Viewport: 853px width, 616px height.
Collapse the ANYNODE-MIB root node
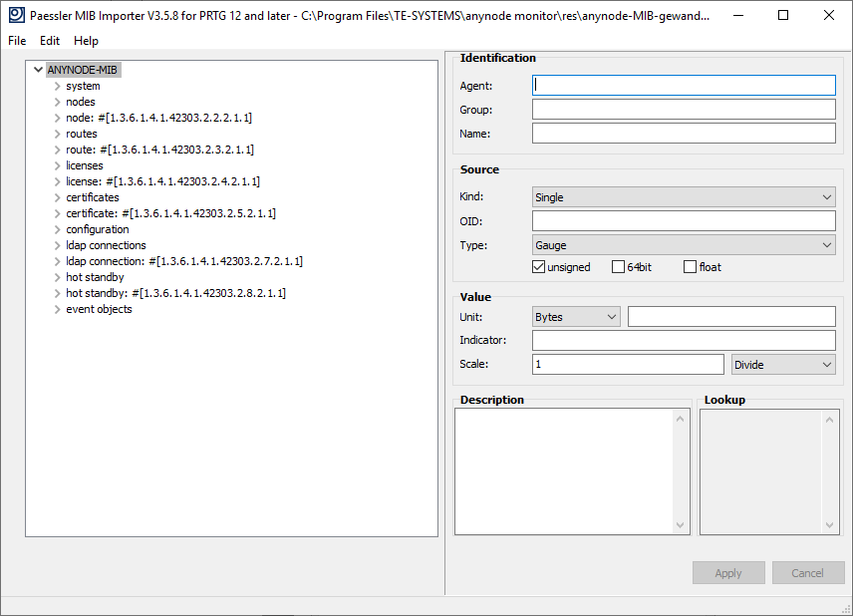[38, 70]
